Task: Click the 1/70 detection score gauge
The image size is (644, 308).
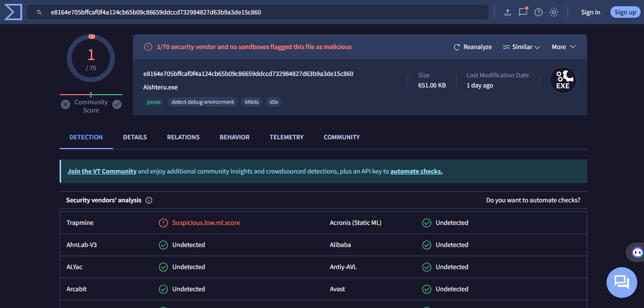Action: 91,59
